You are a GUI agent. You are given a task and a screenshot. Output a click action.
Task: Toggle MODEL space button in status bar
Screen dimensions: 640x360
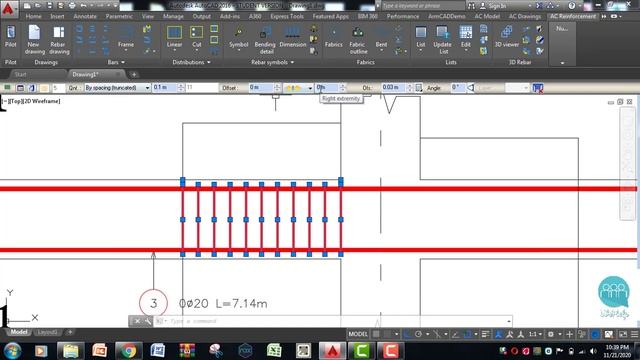point(358,334)
